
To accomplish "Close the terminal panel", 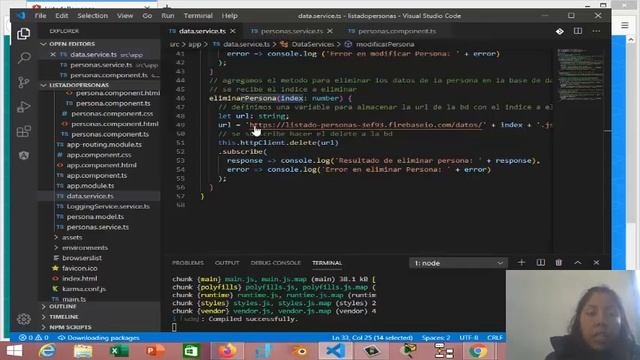I will click(x=596, y=262).
